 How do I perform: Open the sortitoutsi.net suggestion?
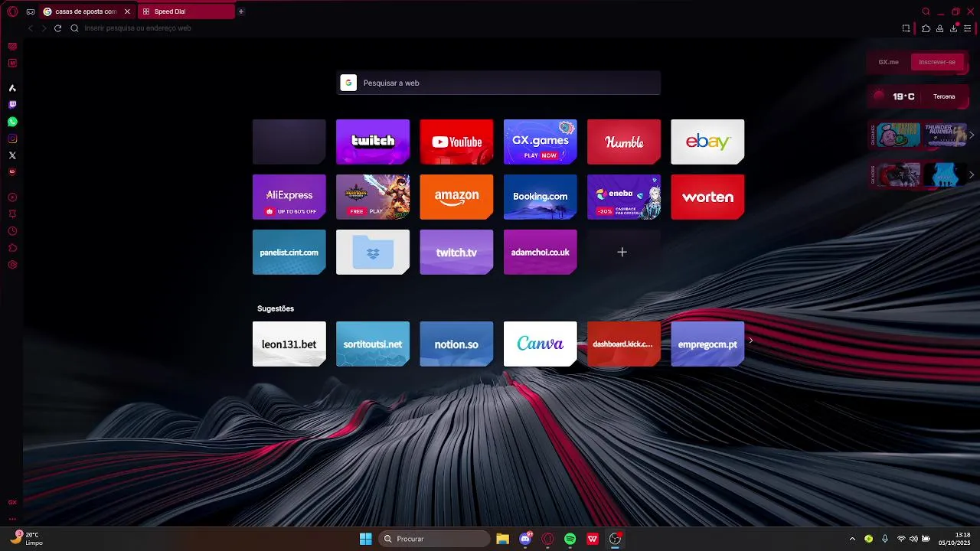373,344
